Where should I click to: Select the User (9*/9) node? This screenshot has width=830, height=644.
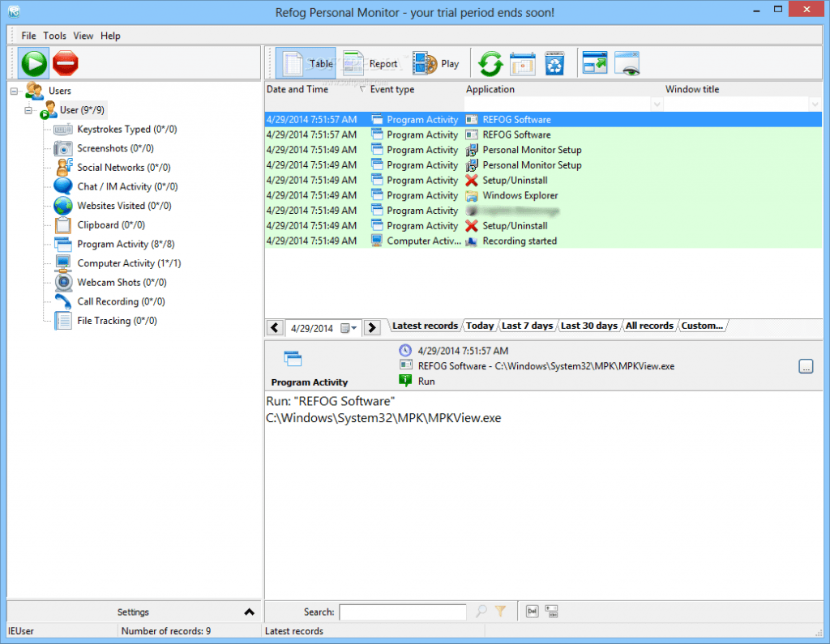pyautogui.click(x=82, y=110)
